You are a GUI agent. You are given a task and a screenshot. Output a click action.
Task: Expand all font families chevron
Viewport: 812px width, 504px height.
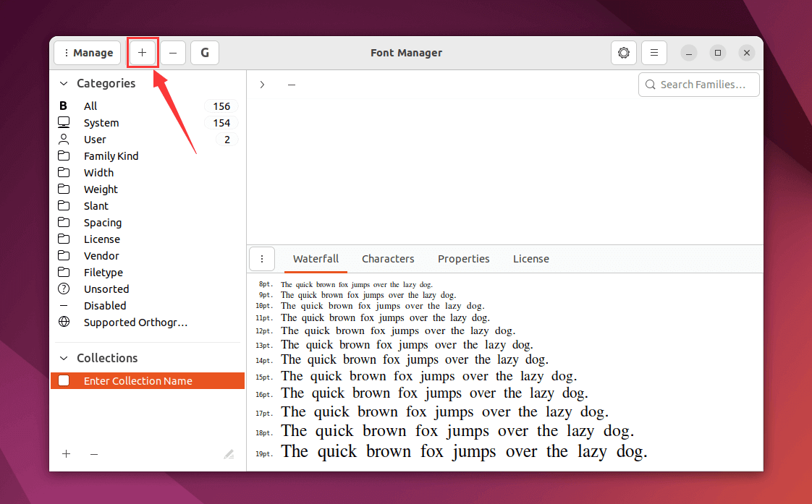(x=262, y=85)
